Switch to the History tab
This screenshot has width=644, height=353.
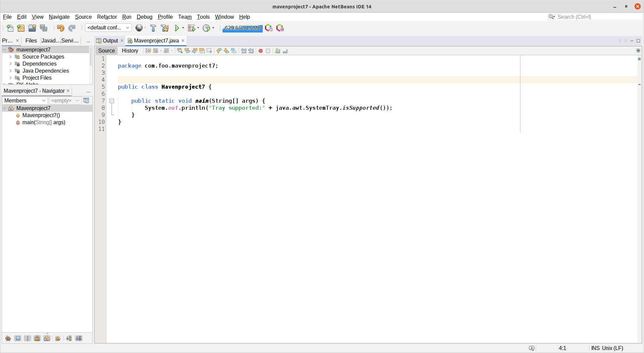coord(130,51)
